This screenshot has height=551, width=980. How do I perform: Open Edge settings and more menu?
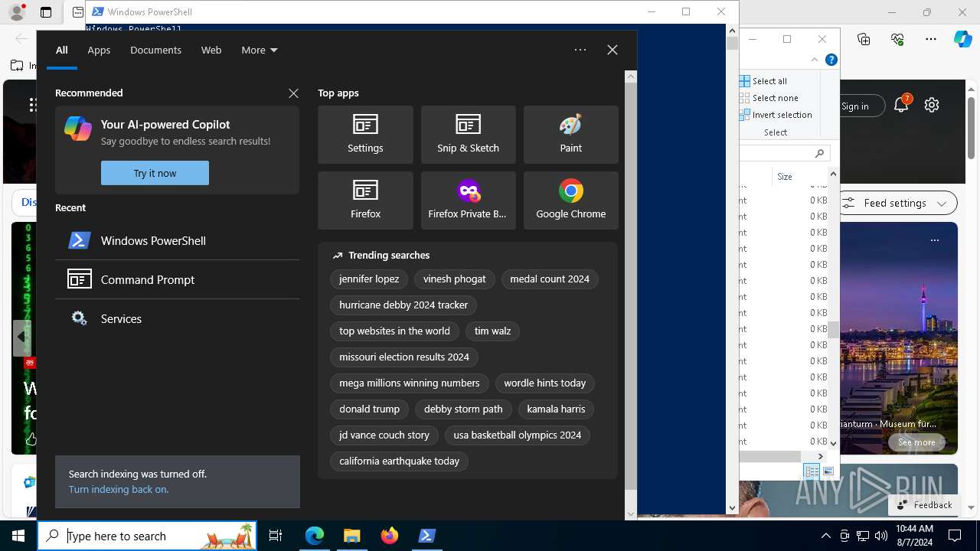point(931,39)
